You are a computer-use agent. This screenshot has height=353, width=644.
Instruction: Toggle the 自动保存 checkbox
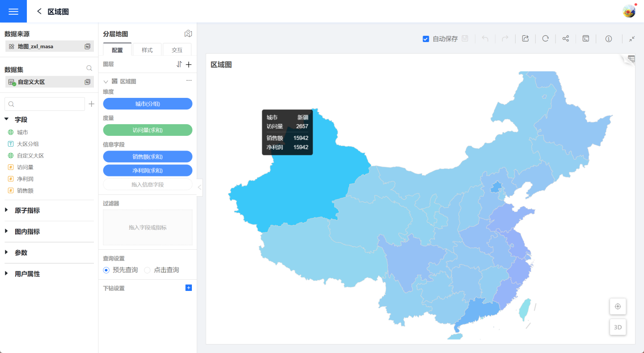tap(426, 39)
